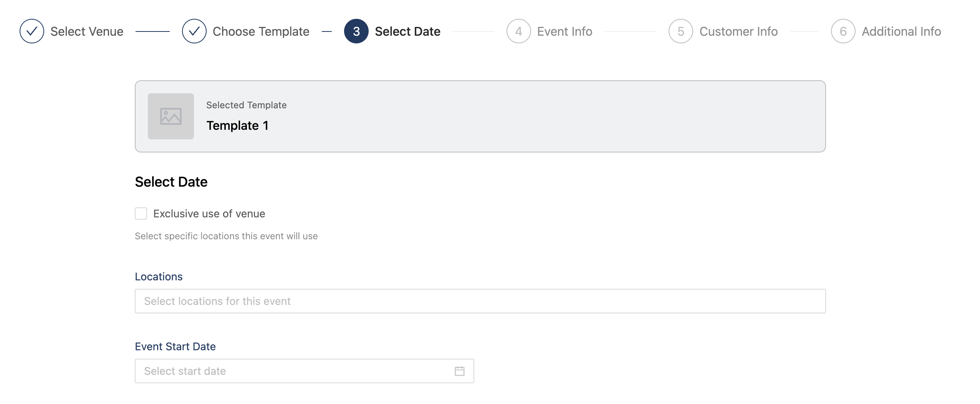
Task: Open the Locations multi-select dropdown
Action: tap(480, 301)
